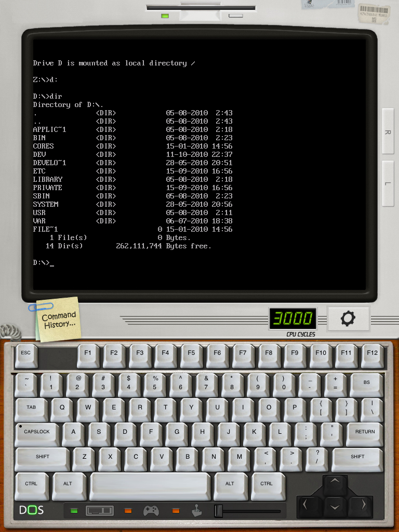Image resolution: width=399 pixels, height=532 pixels.
Task: Tap the Q key
Action: pos(62,409)
